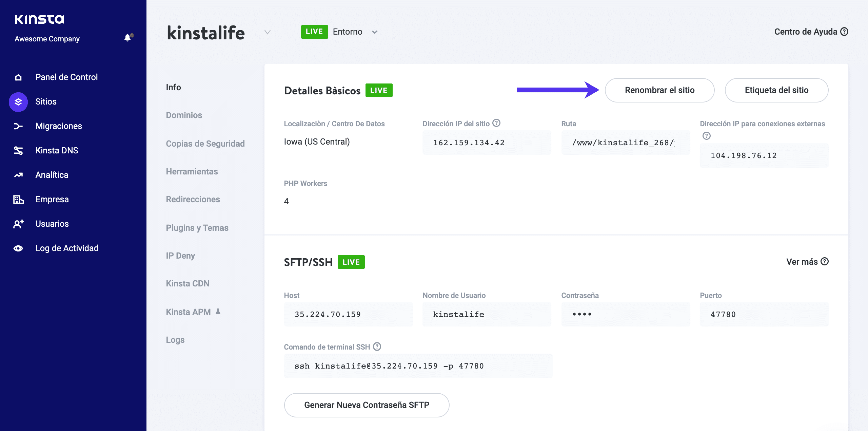Open Analítica section
This screenshot has width=868, height=431.
[52, 174]
